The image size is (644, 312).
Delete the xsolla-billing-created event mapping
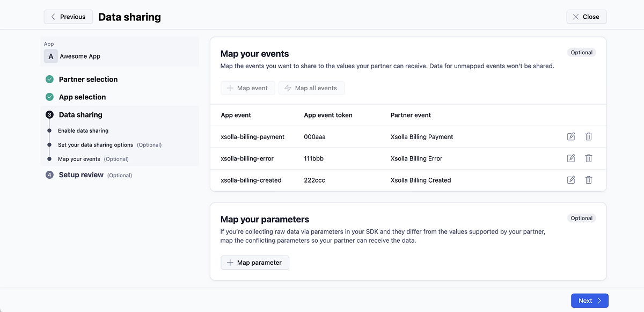pyautogui.click(x=588, y=180)
